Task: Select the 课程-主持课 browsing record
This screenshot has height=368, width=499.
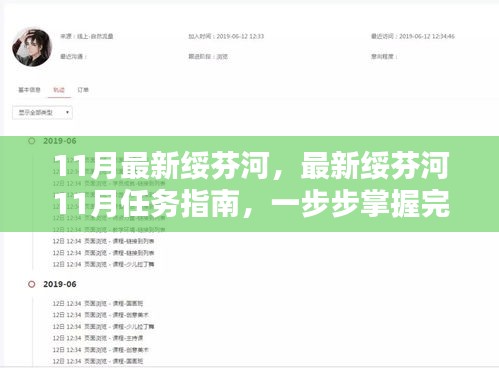Action: [x=98, y=338]
